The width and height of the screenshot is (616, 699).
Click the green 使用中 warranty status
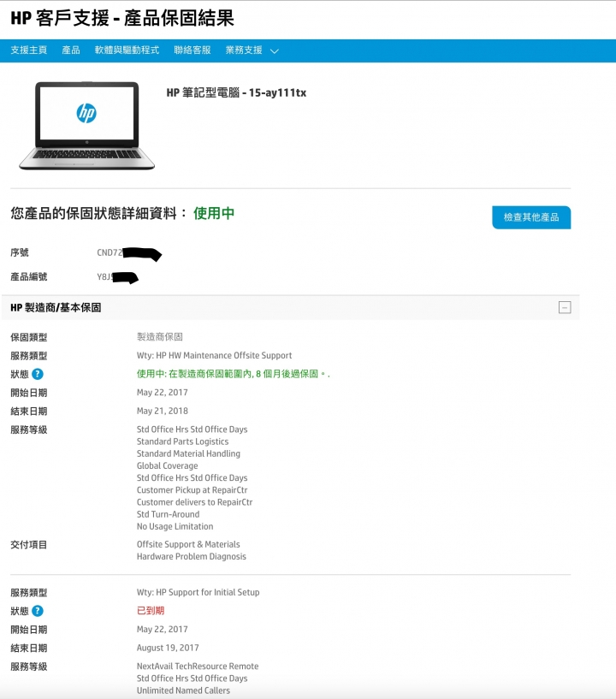214,213
